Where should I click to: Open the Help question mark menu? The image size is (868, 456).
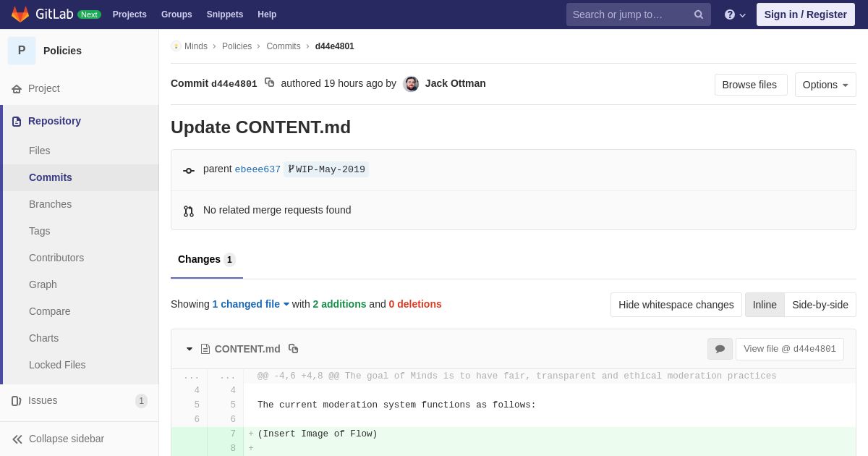click(735, 14)
